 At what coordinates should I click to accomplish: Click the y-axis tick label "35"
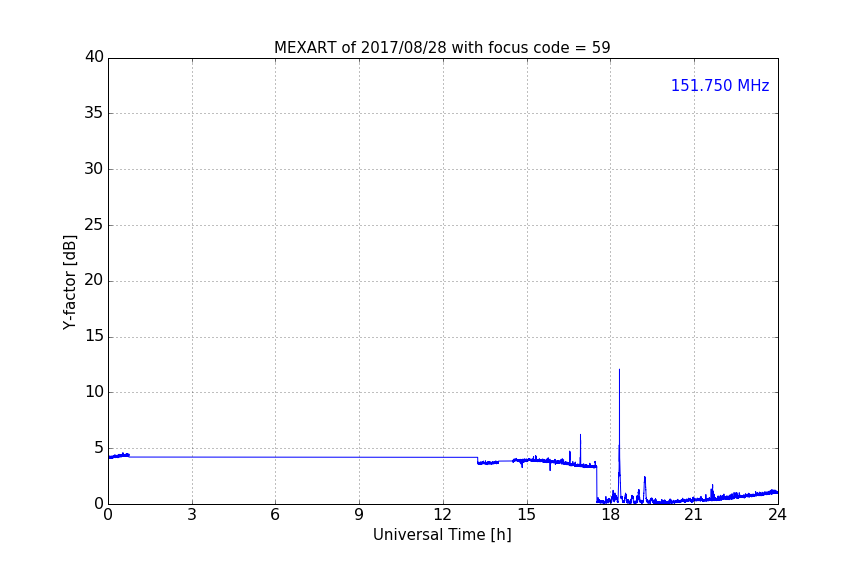(94, 113)
